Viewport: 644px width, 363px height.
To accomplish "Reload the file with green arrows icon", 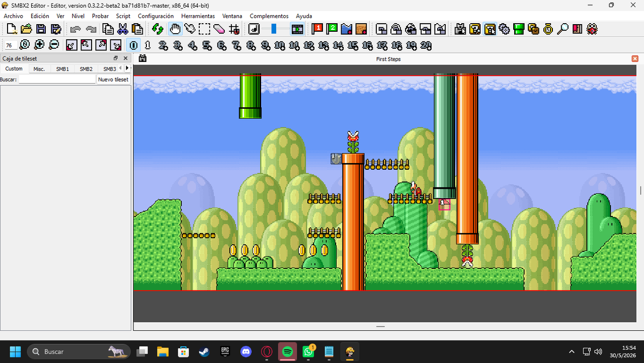I will tap(158, 29).
